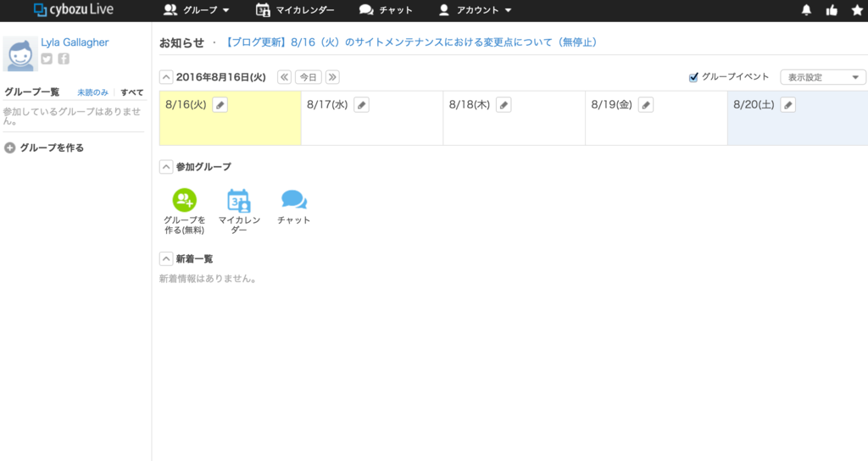868x461 pixels.
Task: Open the 表示設定 dropdown
Action: click(x=822, y=77)
